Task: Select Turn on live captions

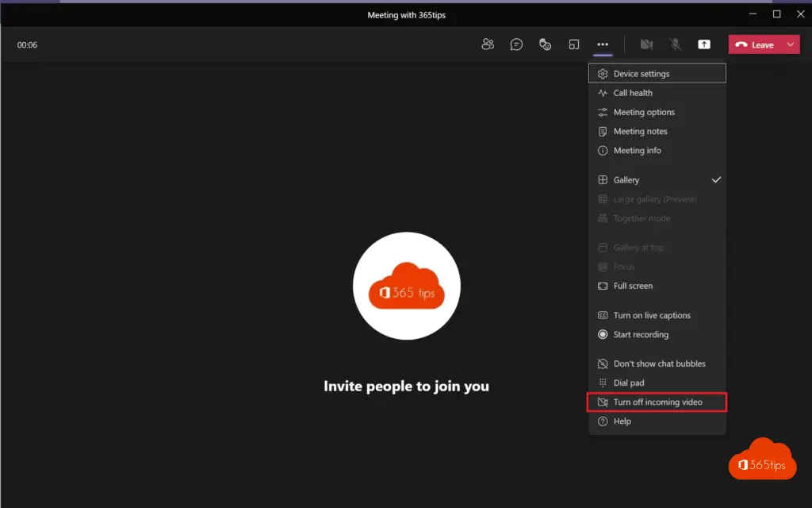Action: coord(657,315)
